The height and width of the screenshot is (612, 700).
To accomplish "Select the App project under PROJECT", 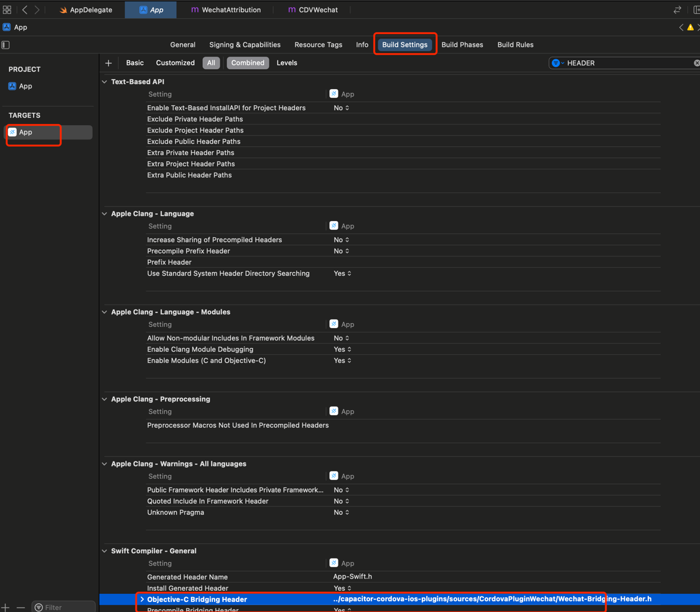I will 20,86.
